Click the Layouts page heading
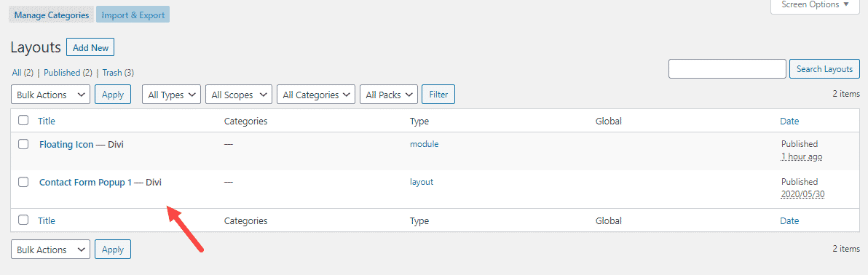This screenshot has width=868, height=275. 36,47
